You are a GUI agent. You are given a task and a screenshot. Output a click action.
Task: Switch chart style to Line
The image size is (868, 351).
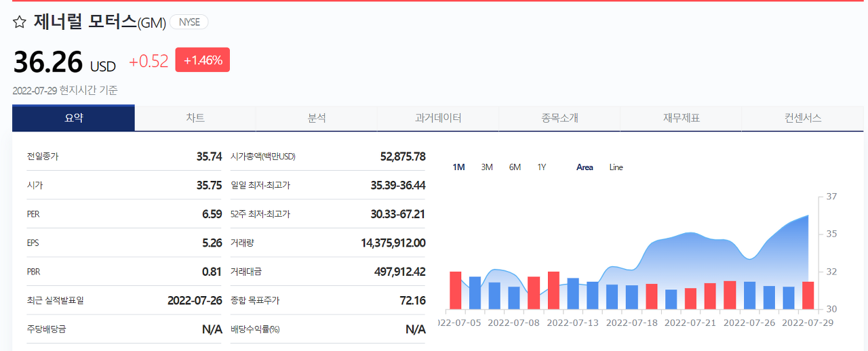pyautogui.click(x=616, y=167)
